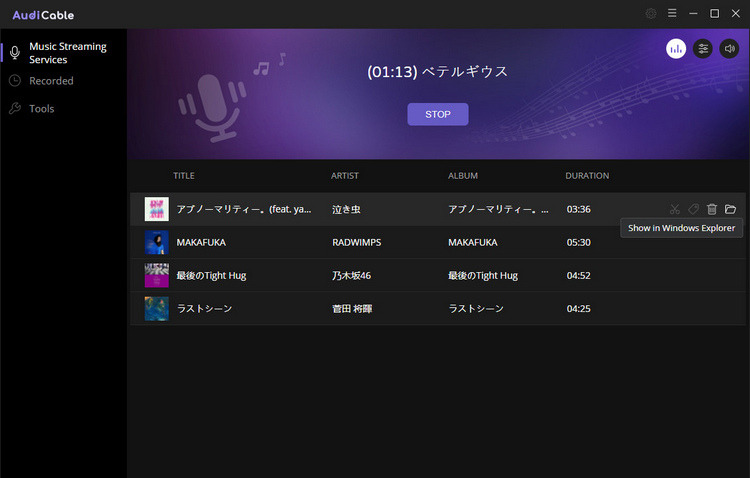Click the folder icon to show in Explorer
750x478 pixels.
[730, 209]
